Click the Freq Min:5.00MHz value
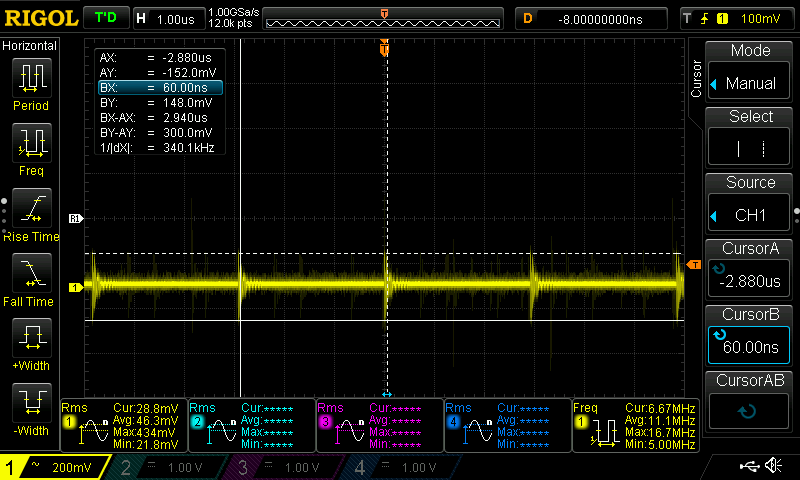This screenshot has width=800, height=480. [x=660, y=444]
